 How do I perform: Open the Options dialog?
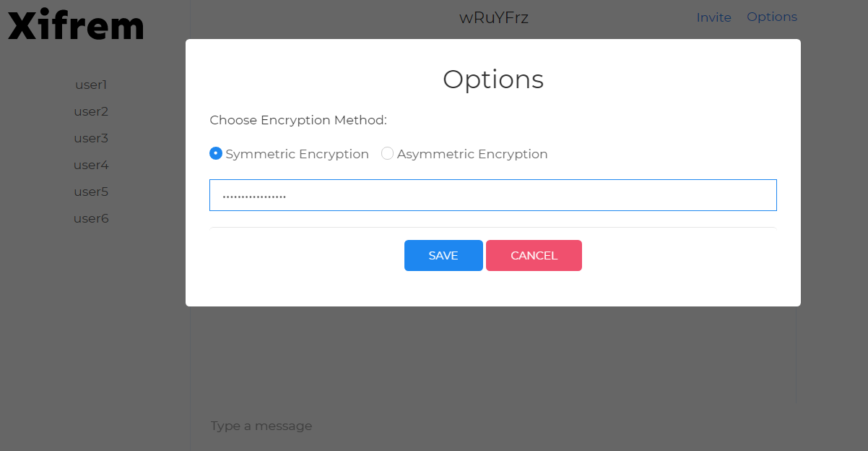(772, 17)
